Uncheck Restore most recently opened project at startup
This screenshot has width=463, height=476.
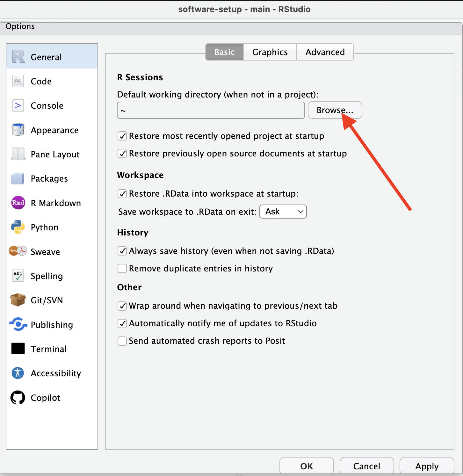pos(122,136)
